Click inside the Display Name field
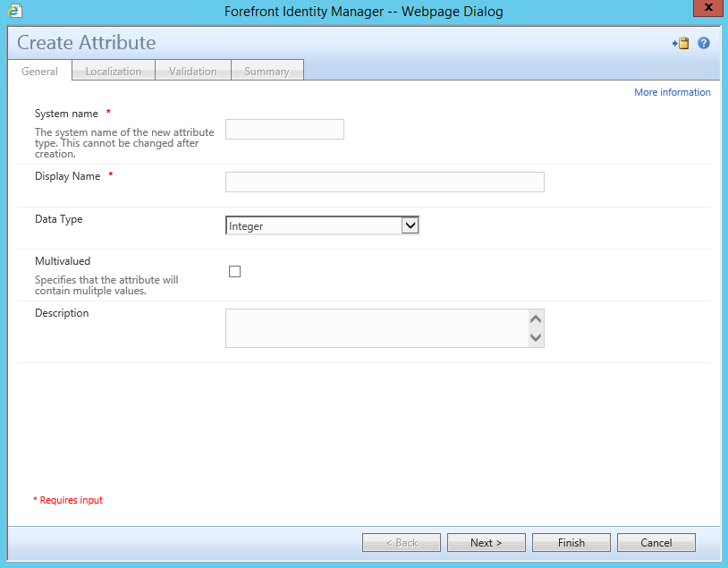 [385, 182]
